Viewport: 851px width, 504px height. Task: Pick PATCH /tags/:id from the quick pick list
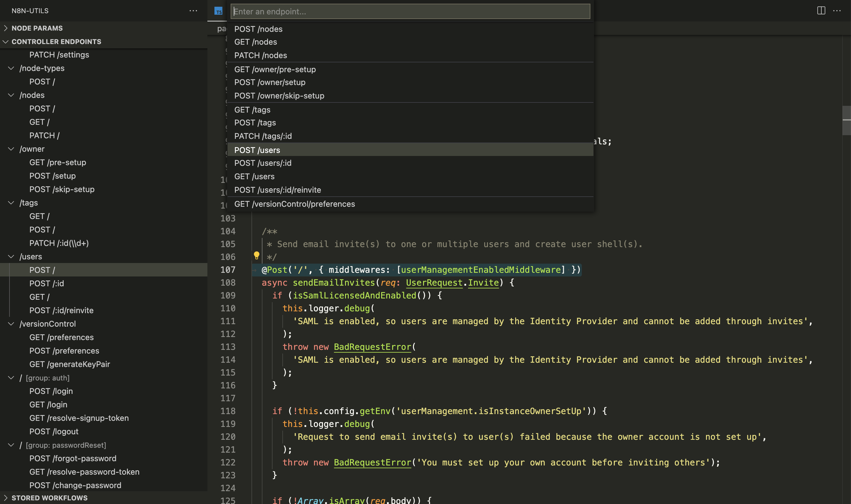[263, 136]
